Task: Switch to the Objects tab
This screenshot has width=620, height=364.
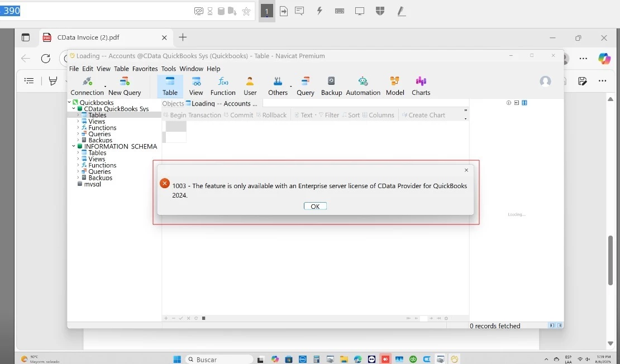Action: click(x=173, y=103)
